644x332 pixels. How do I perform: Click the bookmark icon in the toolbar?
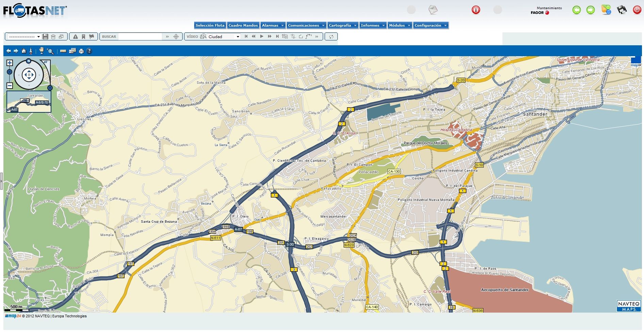[x=83, y=36]
